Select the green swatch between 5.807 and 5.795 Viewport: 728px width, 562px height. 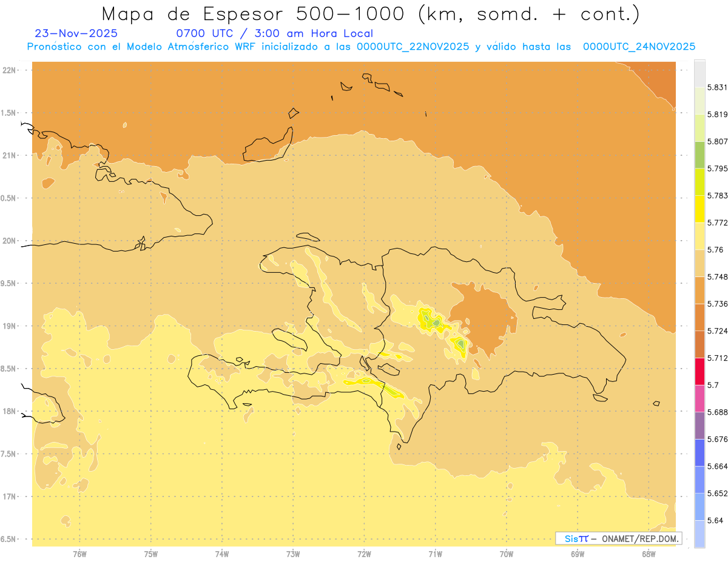click(699, 155)
